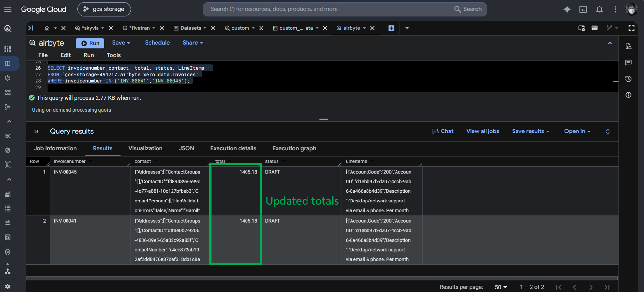
Task: Open the Save results dropdown
Action: pos(531,131)
